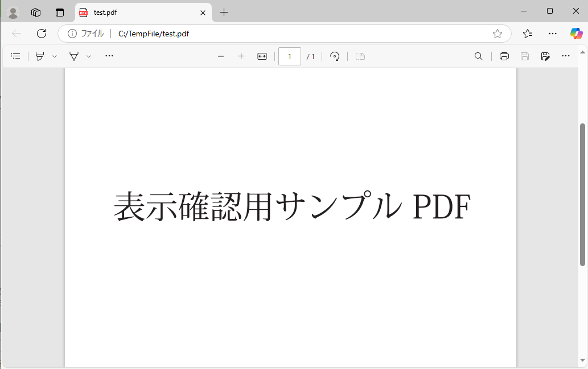Open the PDF table of contents
This screenshot has width=588, height=369.
click(15, 56)
